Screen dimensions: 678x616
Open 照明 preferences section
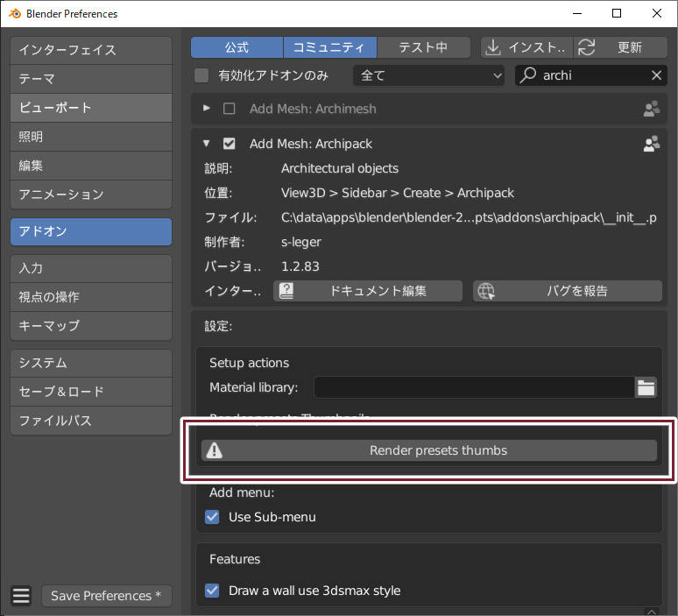91,137
